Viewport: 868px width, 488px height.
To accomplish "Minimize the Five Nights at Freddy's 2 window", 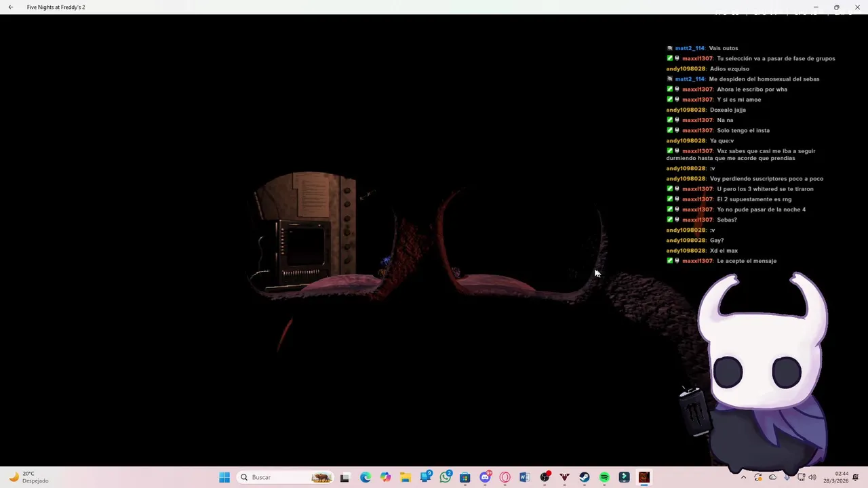I will coord(816,7).
